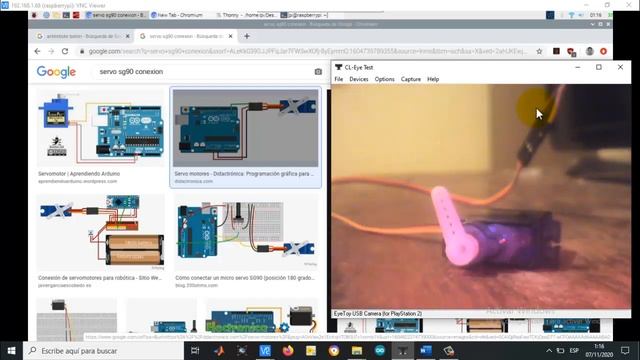The width and height of the screenshot is (640, 360).
Task: Click the Google logo
Action: pyautogui.click(x=56, y=72)
